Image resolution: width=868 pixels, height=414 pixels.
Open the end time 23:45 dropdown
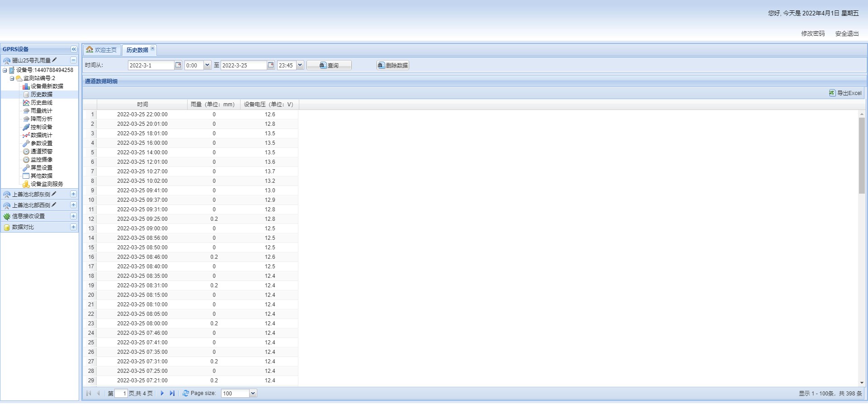(x=300, y=65)
